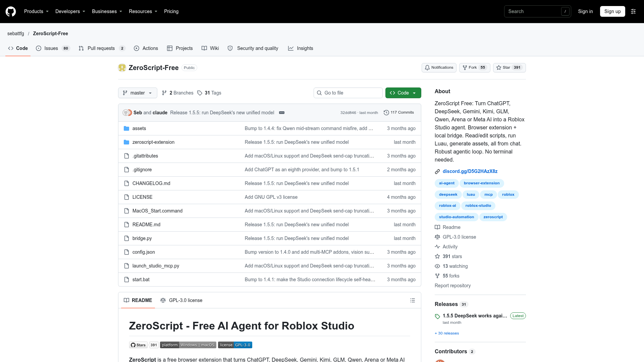
Task: Open the master branch selector
Action: click(x=138, y=93)
